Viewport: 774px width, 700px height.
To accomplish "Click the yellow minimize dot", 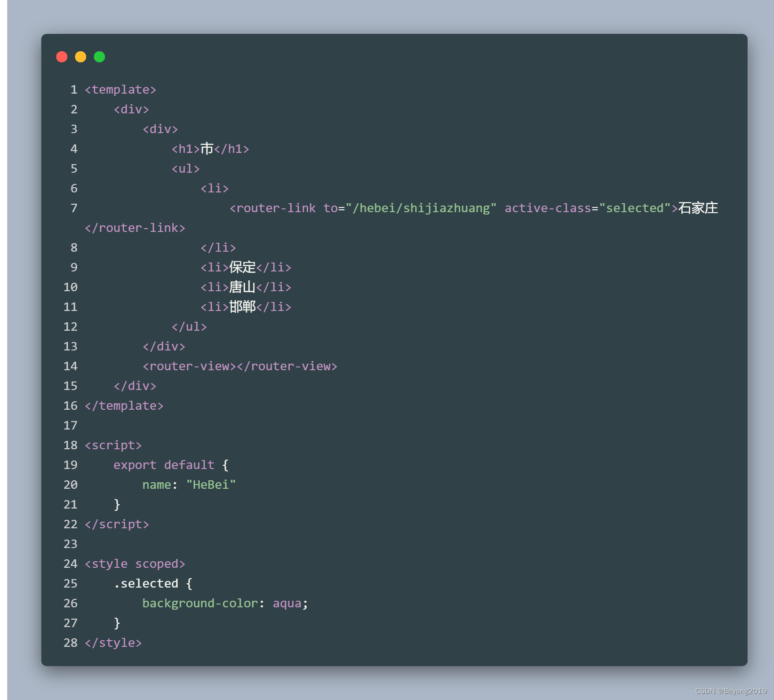I will (x=80, y=57).
